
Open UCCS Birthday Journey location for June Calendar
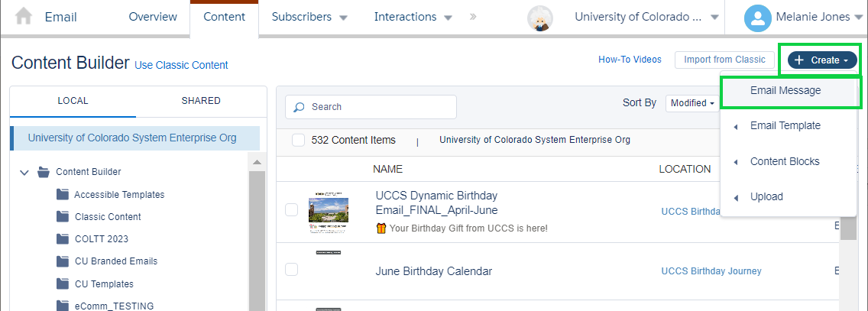point(711,271)
